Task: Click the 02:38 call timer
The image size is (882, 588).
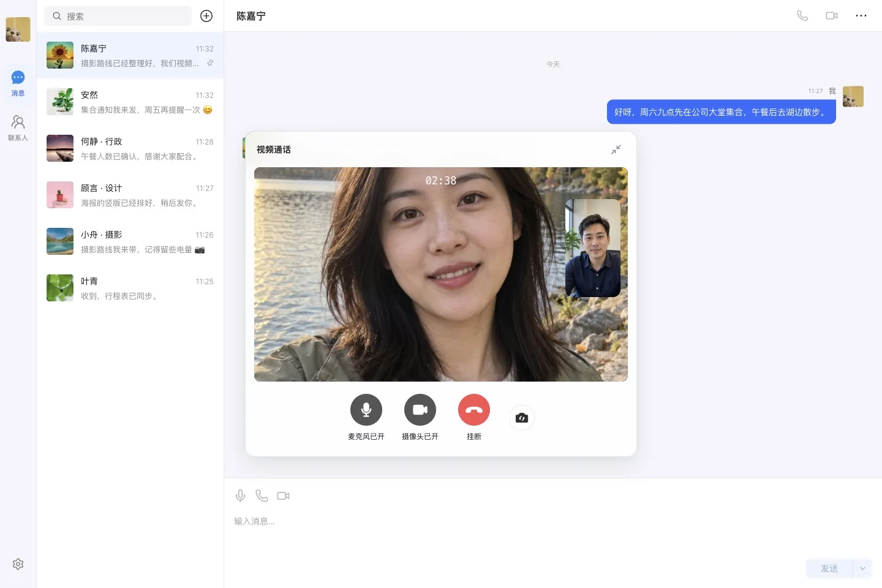Action: coord(441,181)
